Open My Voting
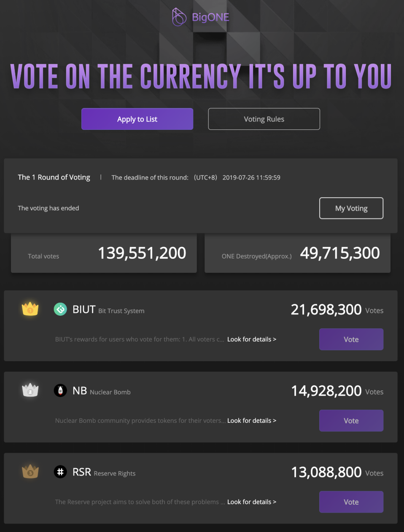Viewport: 404px width, 532px height. pyautogui.click(x=351, y=208)
